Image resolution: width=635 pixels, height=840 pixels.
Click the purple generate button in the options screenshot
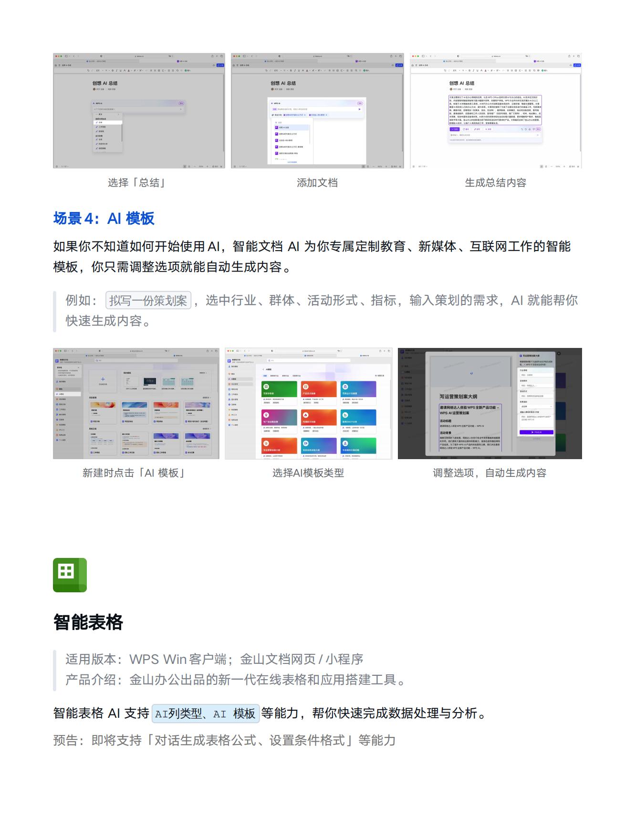[x=536, y=432]
